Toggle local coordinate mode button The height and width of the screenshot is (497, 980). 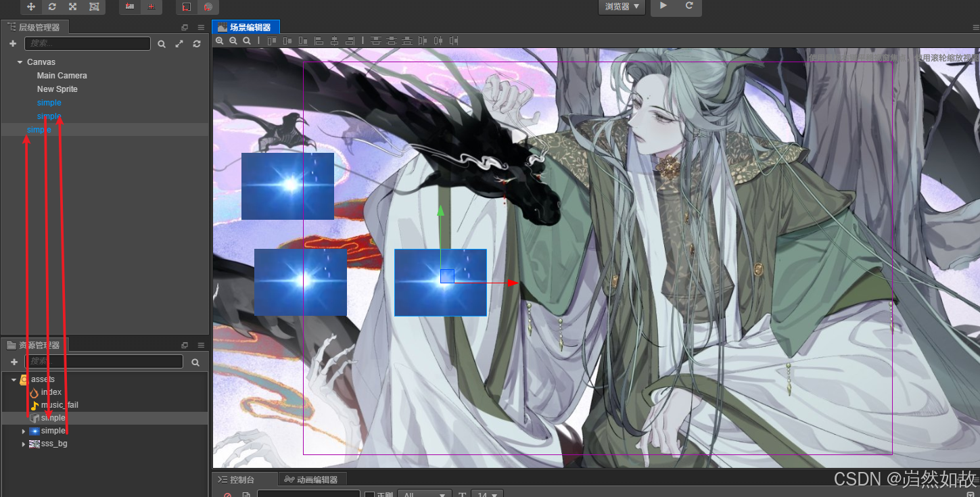click(187, 7)
